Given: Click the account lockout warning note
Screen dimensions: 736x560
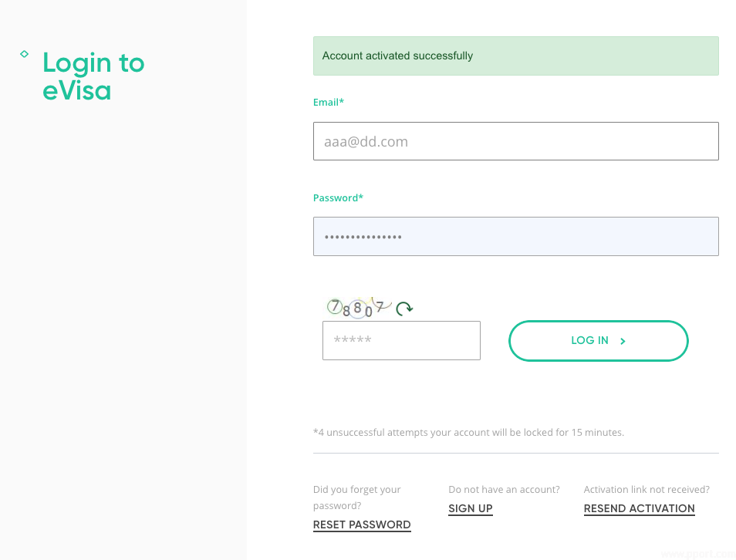Looking at the screenshot, I should coord(468,432).
